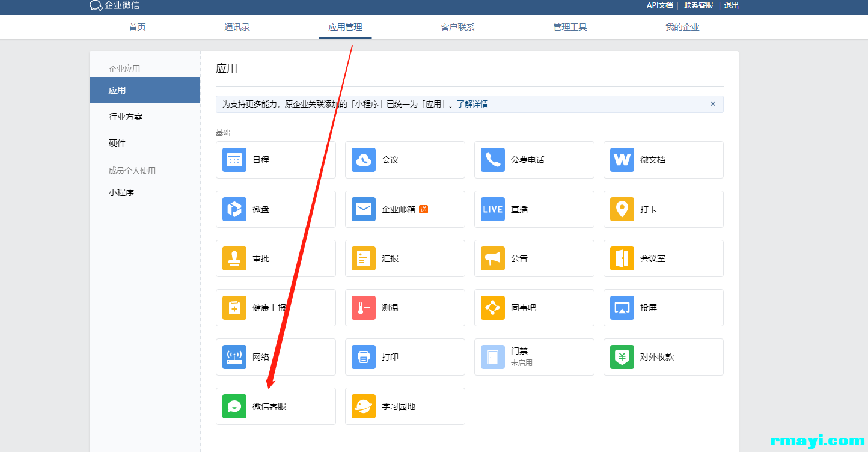Image resolution: width=868 pixels, height=452 pixels.
Task: Click the 打卡 location pin icon
Action: [x=622, y=209]
